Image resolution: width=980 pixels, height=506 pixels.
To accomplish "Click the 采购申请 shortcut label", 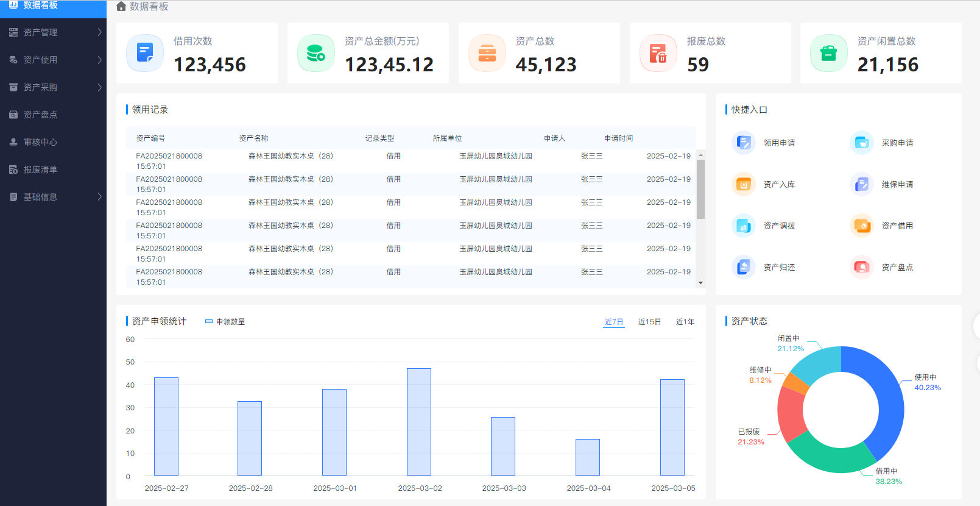I will [x=897, y=143].
